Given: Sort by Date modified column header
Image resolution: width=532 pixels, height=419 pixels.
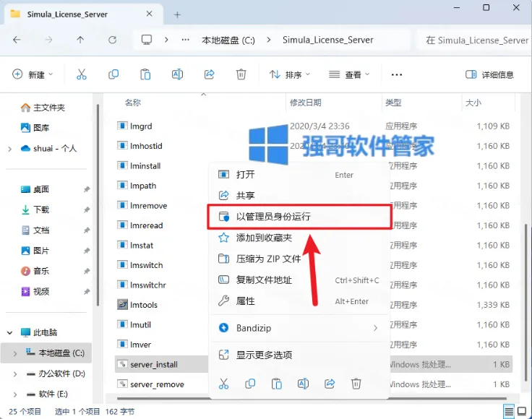Looking at the screenshot, I should click(305, 103).
